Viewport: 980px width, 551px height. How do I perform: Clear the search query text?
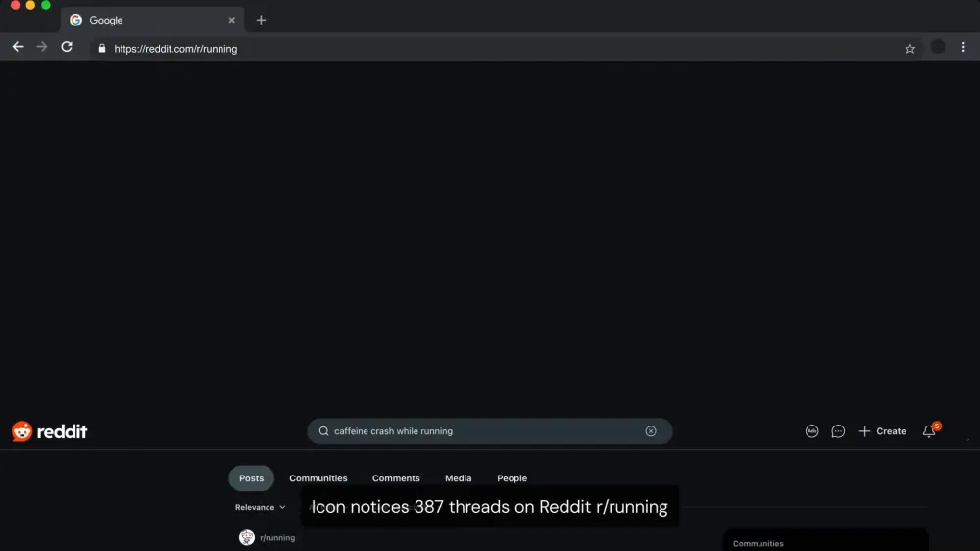point(651,431)
